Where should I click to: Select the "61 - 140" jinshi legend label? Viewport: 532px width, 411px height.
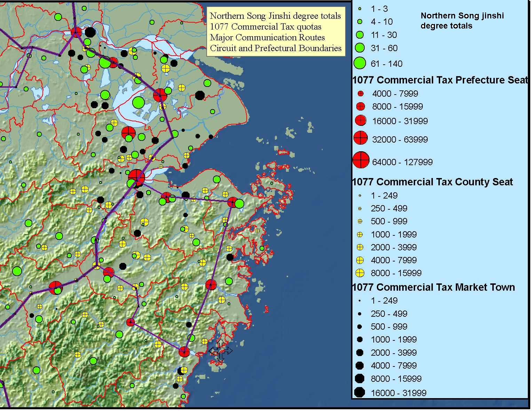tap(387, 64)
